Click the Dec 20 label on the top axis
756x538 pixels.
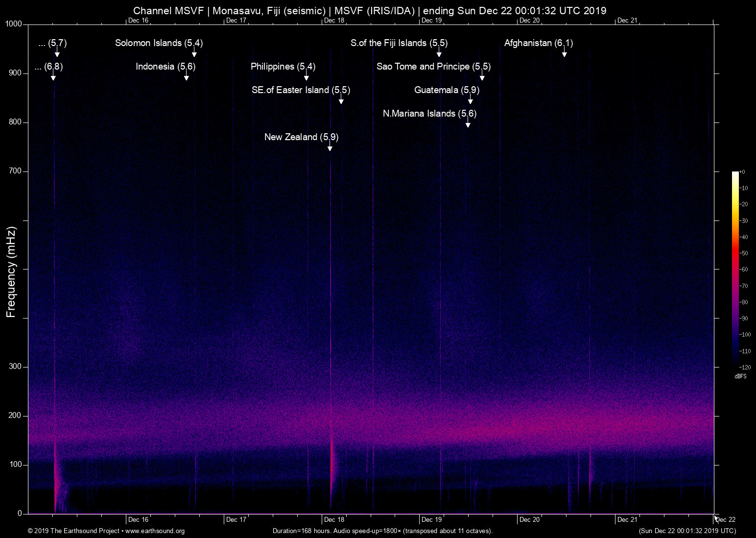coord(529,20)
